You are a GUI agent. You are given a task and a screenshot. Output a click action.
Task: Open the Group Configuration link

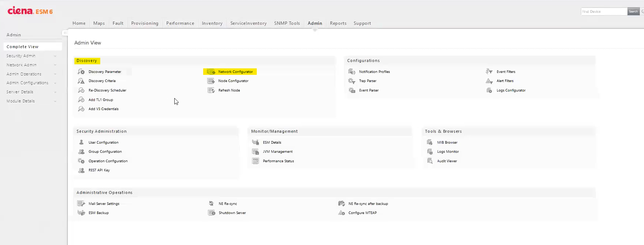click(105, 152)
